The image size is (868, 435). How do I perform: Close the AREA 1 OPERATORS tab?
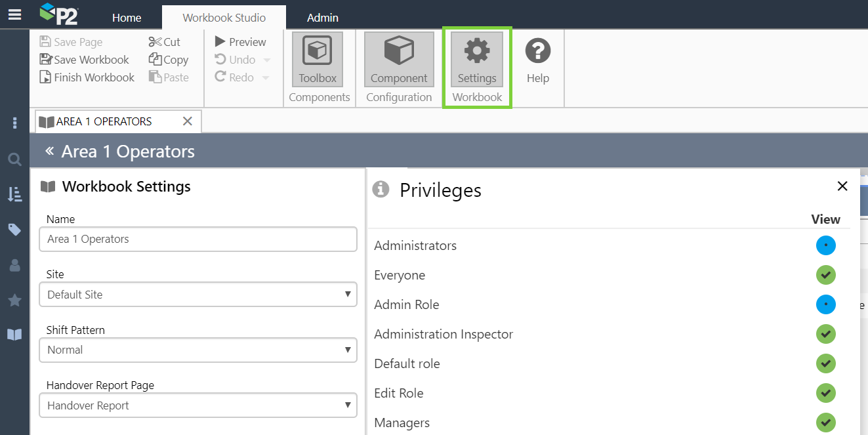(187, 121)
